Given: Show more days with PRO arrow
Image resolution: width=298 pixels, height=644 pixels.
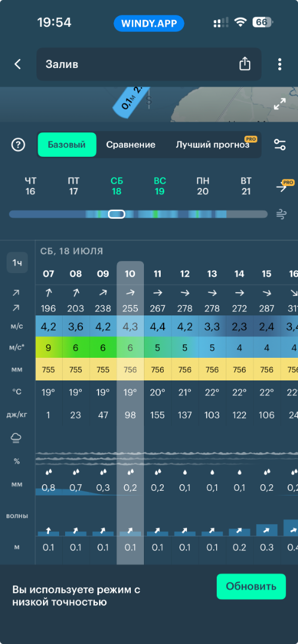Looking at the screenshot, I should click(x=284, y=186).
